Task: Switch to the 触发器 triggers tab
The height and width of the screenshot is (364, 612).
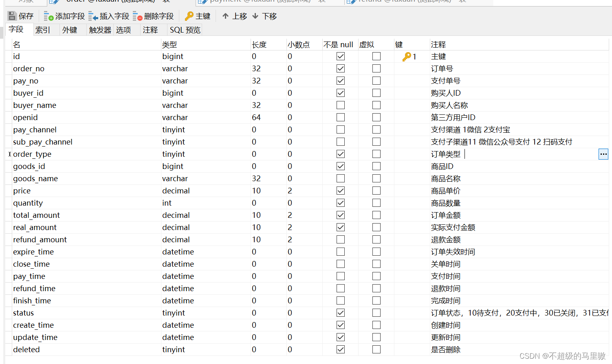Action: point(99,29)
